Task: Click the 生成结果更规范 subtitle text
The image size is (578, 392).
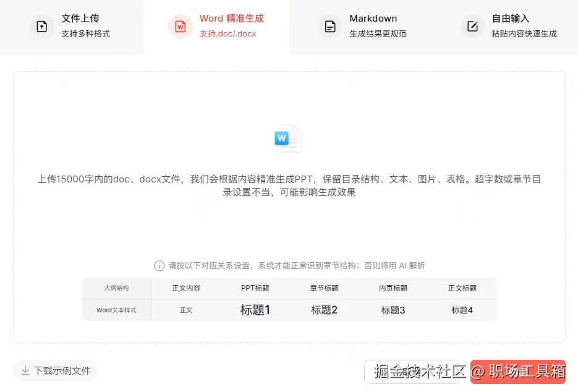Action: (378, 33)
